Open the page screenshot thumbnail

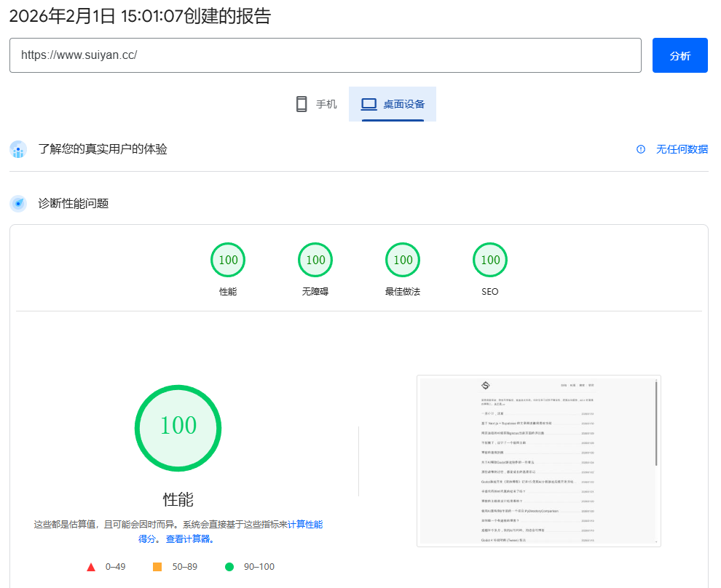coord(538,461)
